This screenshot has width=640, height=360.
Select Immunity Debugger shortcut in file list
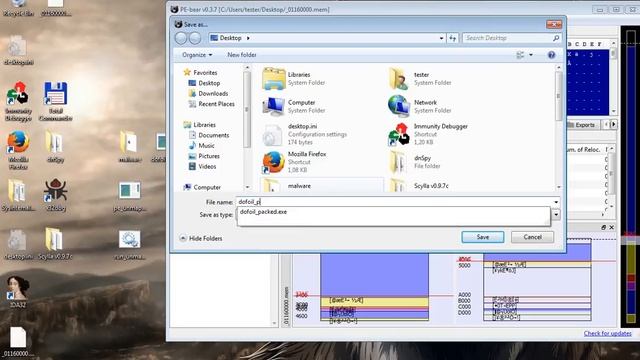399,134
